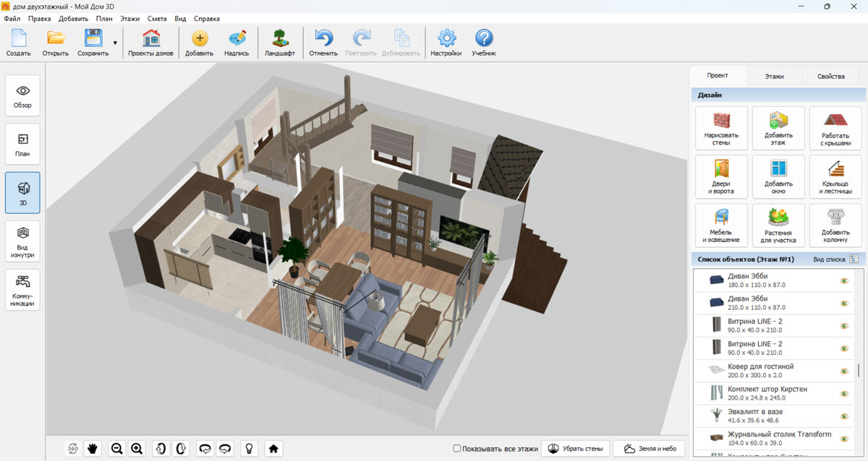The width and height of the screenshot is (868, 461).
Task: Open the Вид списка list view selector
Action: 854,259
